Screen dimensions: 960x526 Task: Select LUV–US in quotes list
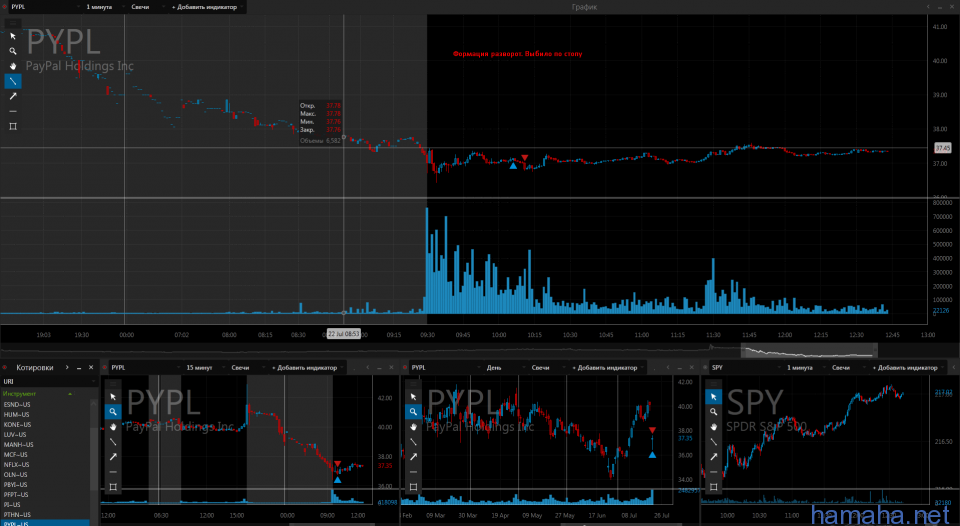coord(45,435)
